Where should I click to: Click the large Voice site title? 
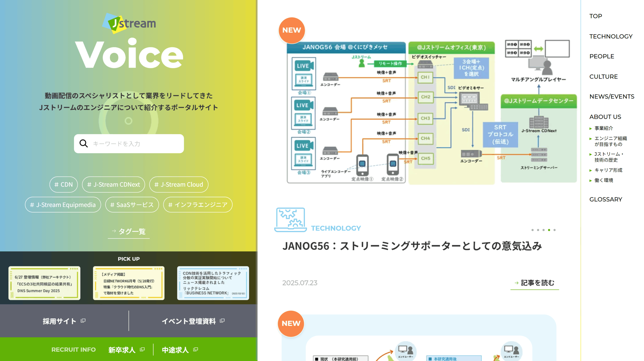click(x=129, y=53)
